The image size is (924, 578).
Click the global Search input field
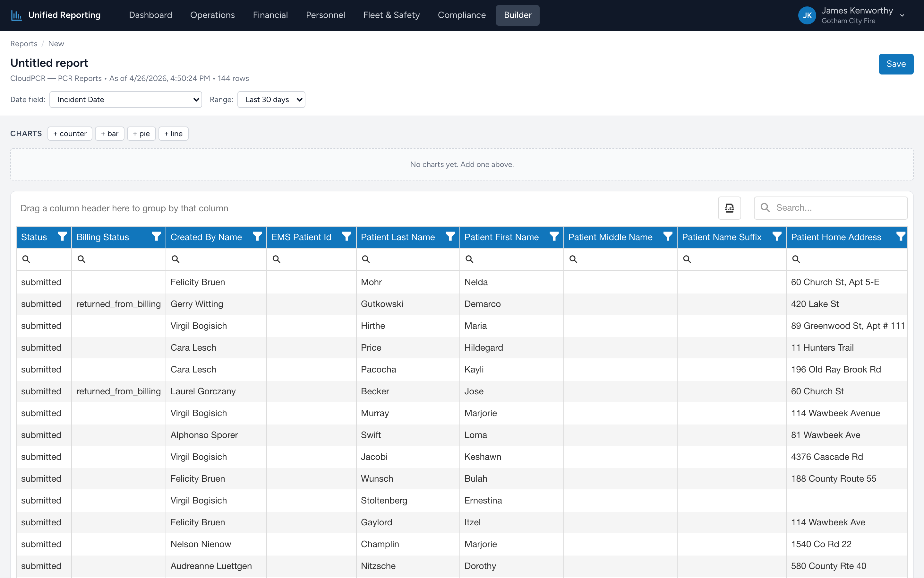click(x=830, y=208)
